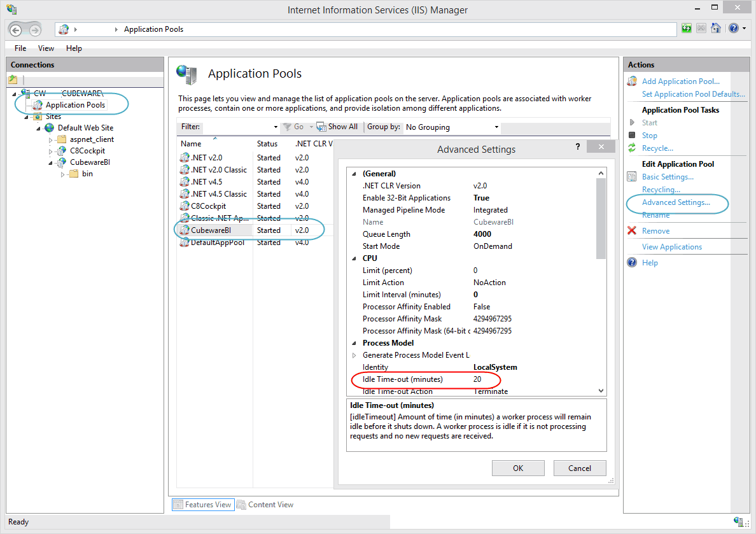
Task: Click the Stop square icon in Actions
Action: point(632,135)
